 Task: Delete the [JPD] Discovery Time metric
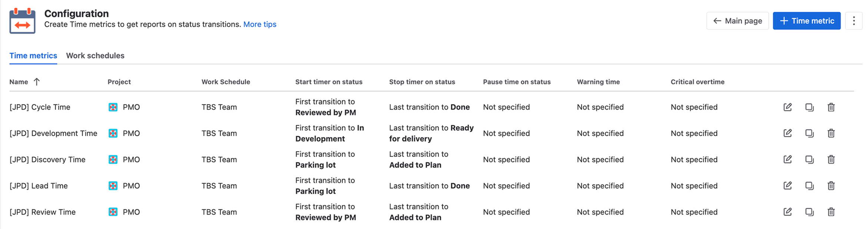click(x=831, y=159)
